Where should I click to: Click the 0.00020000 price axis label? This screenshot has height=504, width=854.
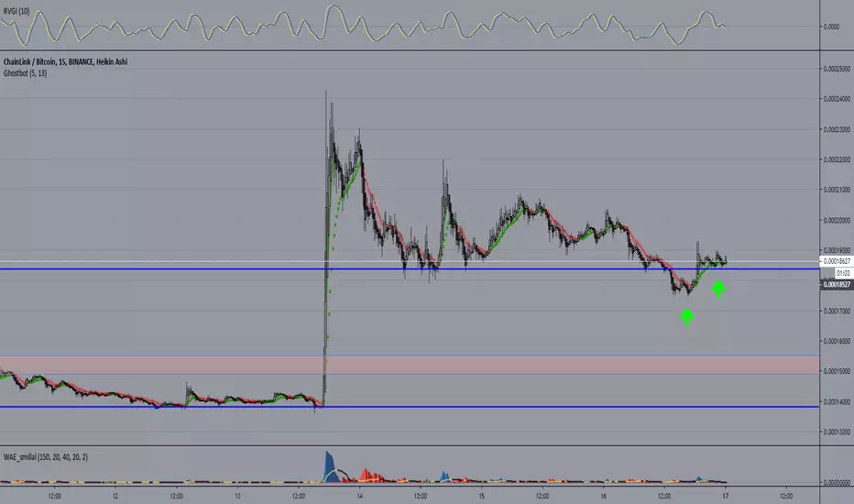pos(837,220)
